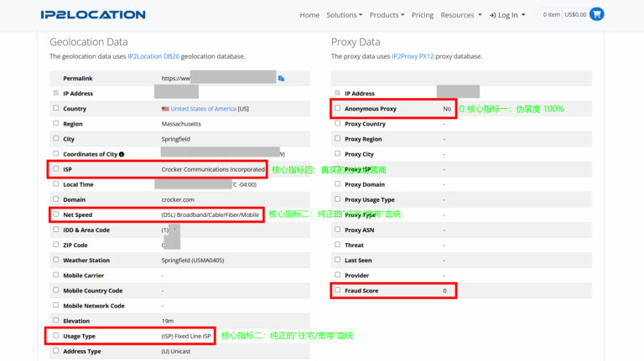Click the Massachusetts region value
Viewport: 644px width, 361px height.
(x=181, y=124)
